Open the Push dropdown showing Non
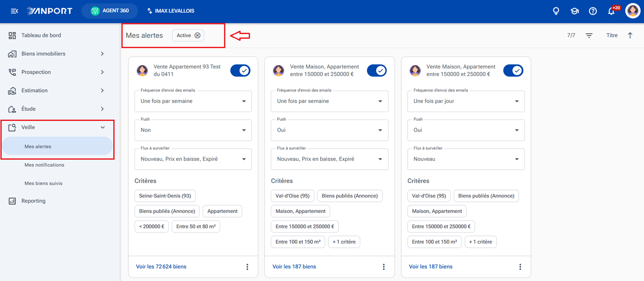644x281 pixels. 193,130
